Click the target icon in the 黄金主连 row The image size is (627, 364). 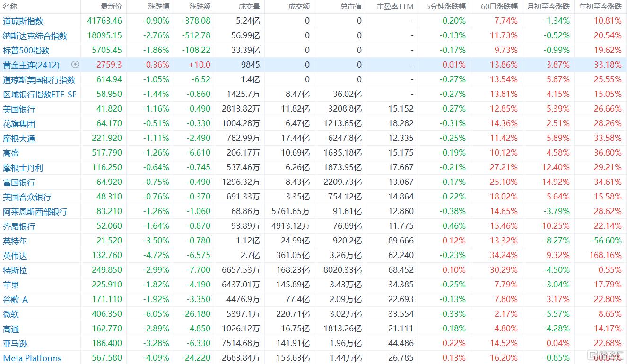click(x=75, y=65)
